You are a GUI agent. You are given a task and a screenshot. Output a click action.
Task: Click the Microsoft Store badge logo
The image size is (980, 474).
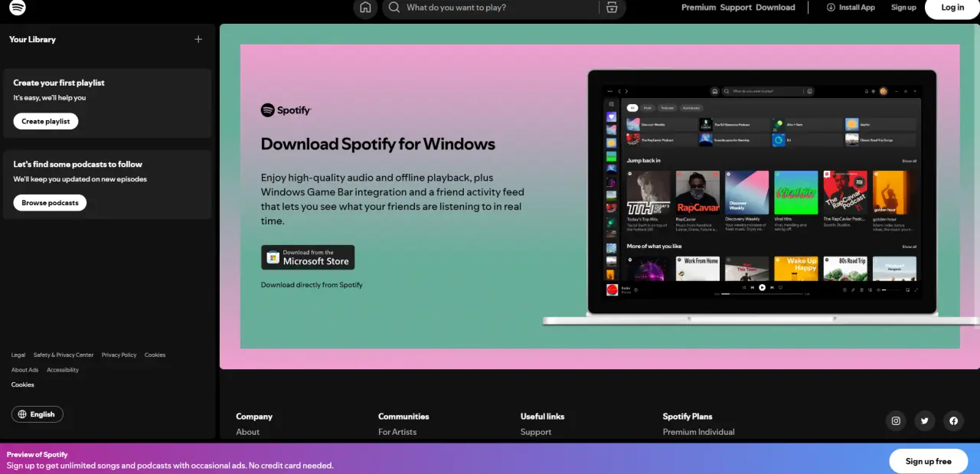(x=273, y=257)
